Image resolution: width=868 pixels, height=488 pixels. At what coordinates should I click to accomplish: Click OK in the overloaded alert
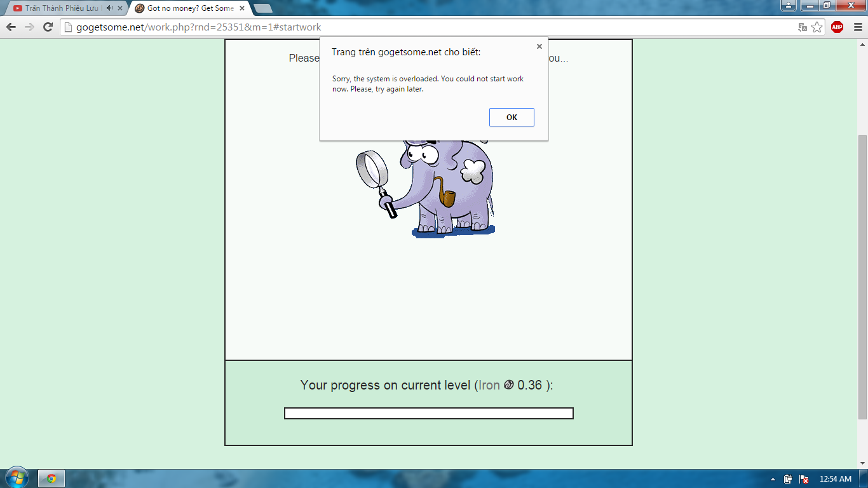coord(512,118)
